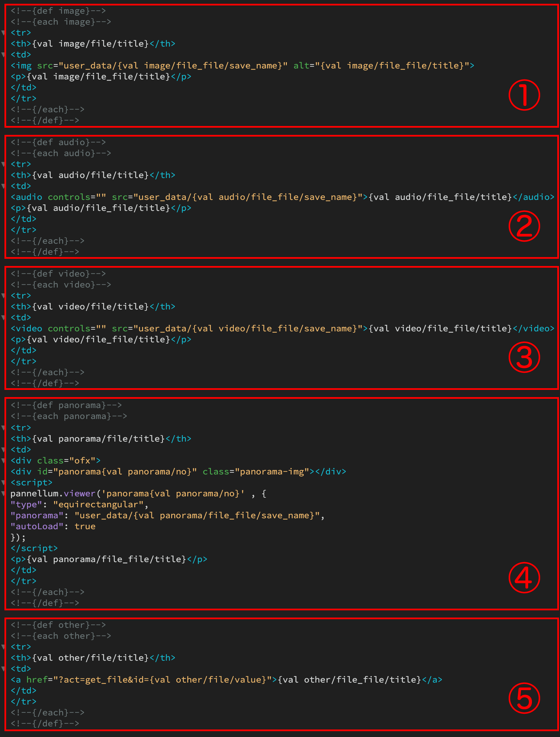This screenshot has width=560, height=737.
Task: Collapse the <tr> fold arrow in the other block
Action: click(3, 647)
